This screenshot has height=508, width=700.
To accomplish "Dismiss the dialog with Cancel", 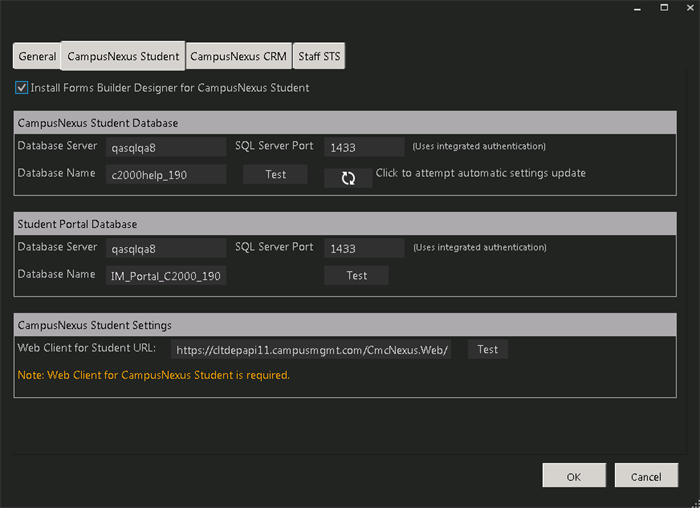I will pyautogui.click(x=646, y=475).
